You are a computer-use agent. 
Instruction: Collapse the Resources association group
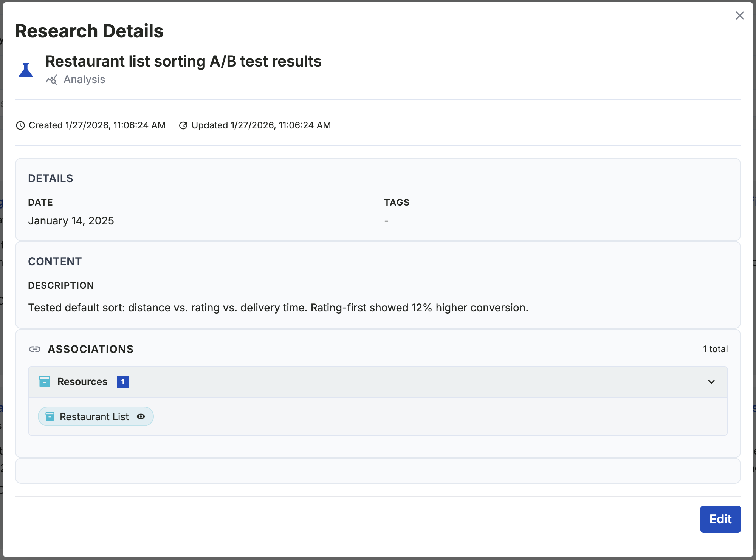coord(712,382)
